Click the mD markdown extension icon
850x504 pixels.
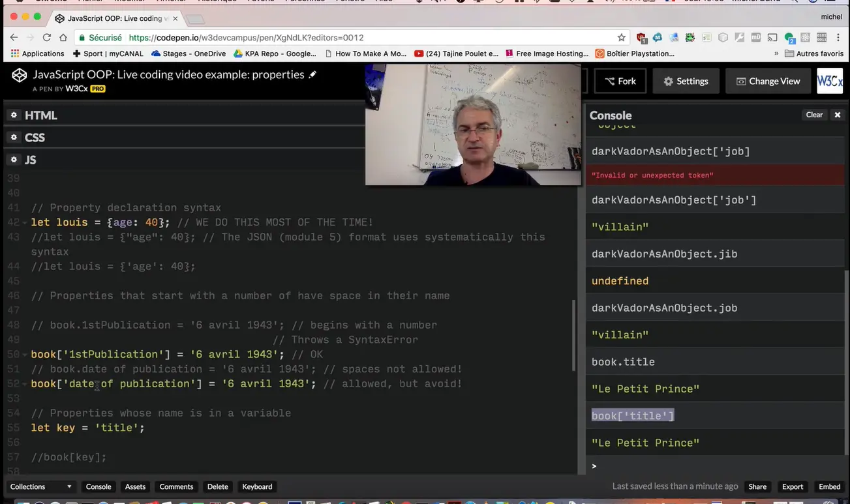pos(756,38)
